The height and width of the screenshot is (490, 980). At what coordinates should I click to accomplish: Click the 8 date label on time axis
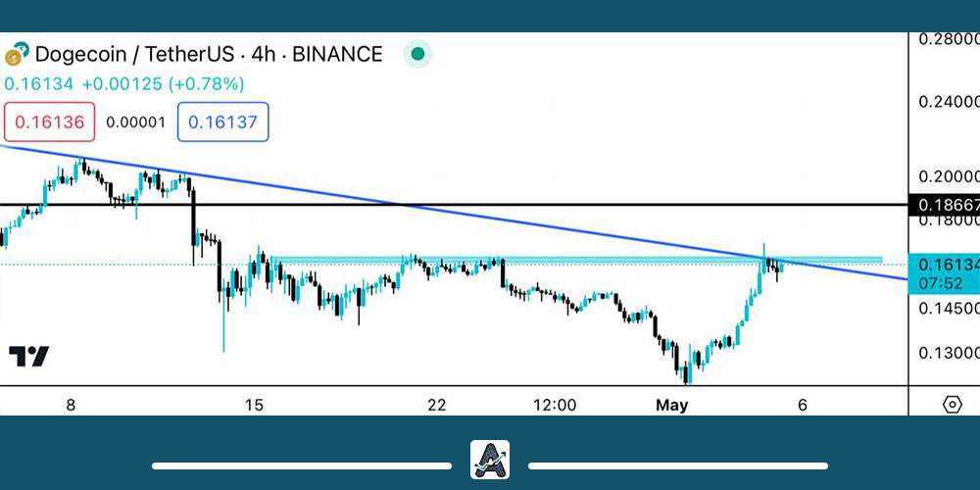[x=71, y=405]
